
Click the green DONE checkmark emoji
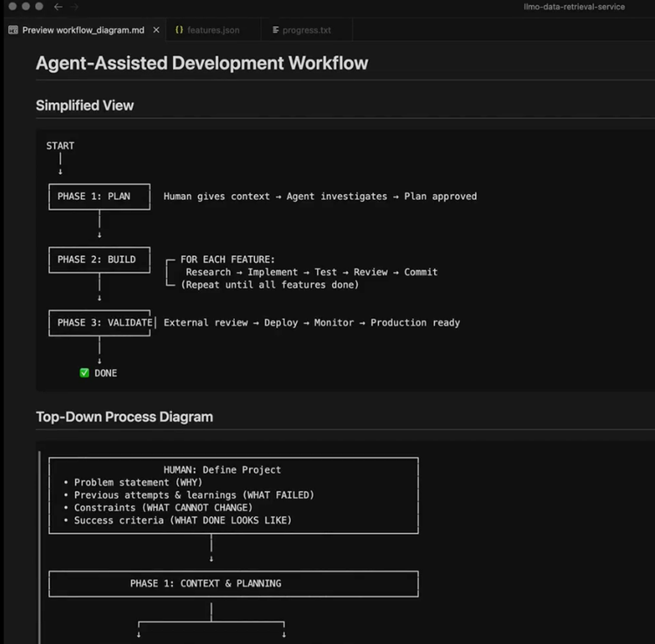(85, 373)
